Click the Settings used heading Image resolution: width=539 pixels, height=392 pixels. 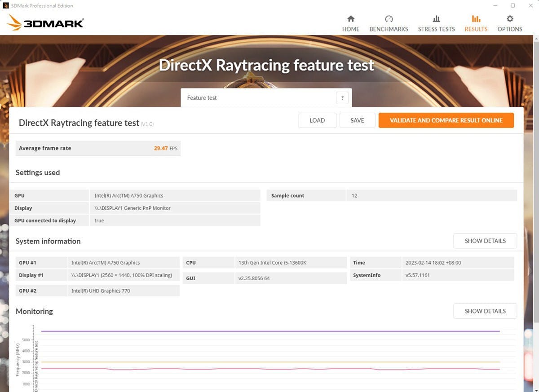[38, 172]
